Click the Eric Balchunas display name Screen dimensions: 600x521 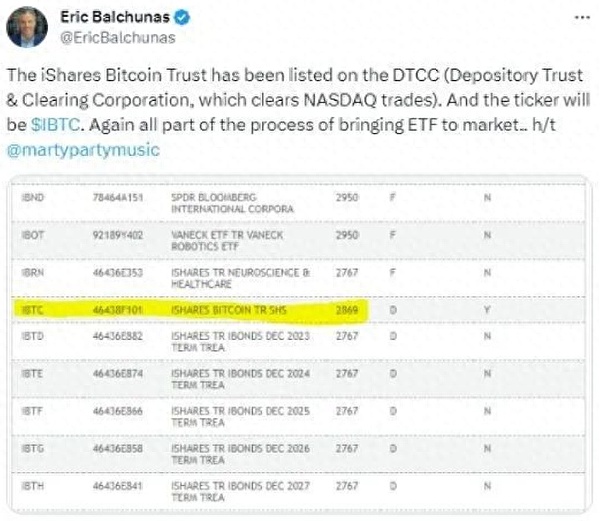110,18
